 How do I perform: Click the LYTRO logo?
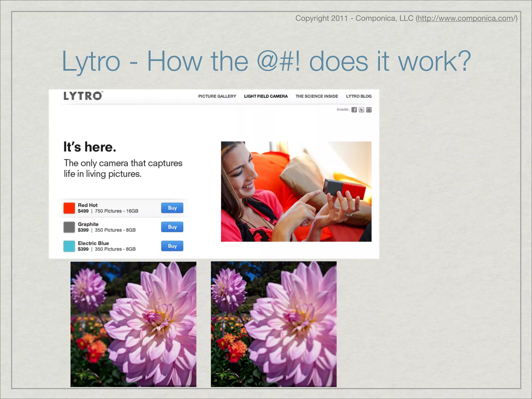[83, 96]
